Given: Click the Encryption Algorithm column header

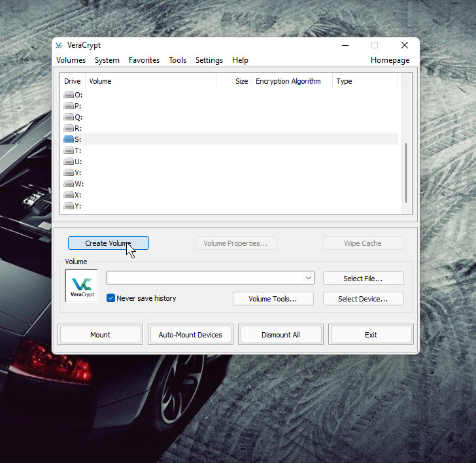Looking at the screenshot, I should pyautogui.click(x=292, y=81).
